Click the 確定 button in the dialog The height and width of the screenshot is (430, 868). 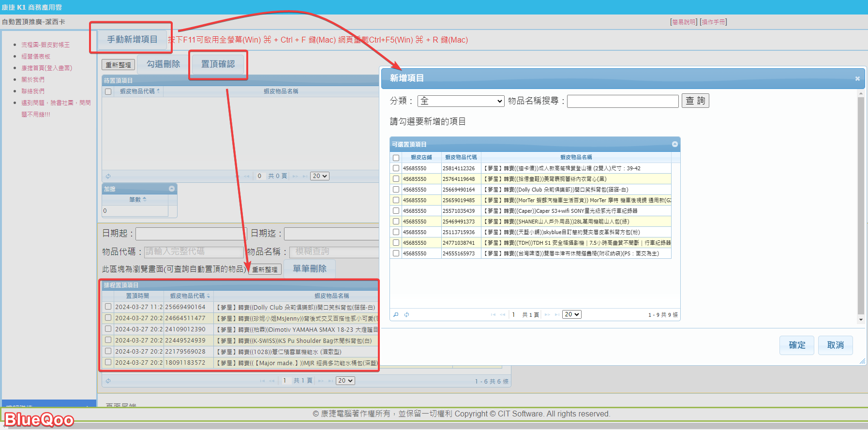point(796,345)
